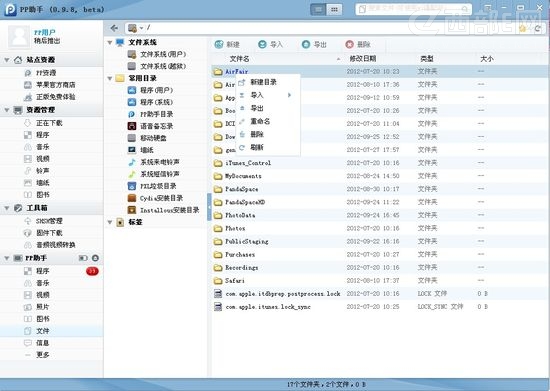Open 照片 under the PP助手 device
The width and height of the screenshot is (550, 391).
pyautogui.click(x=42, y=307)
